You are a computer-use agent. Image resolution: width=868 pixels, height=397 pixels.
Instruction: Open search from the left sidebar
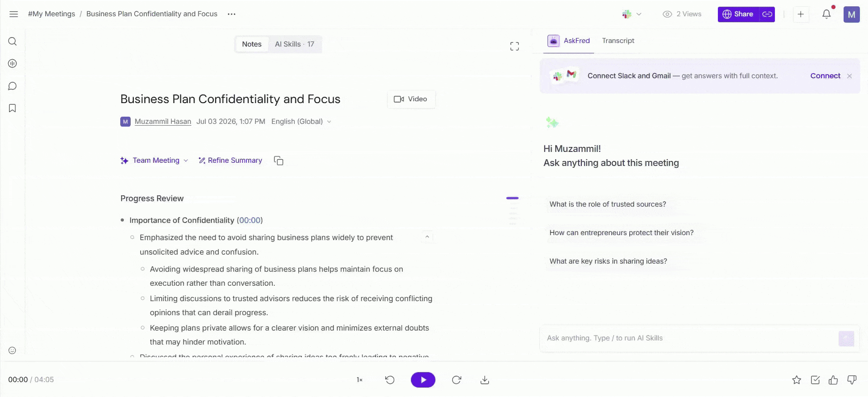[13, 42]
